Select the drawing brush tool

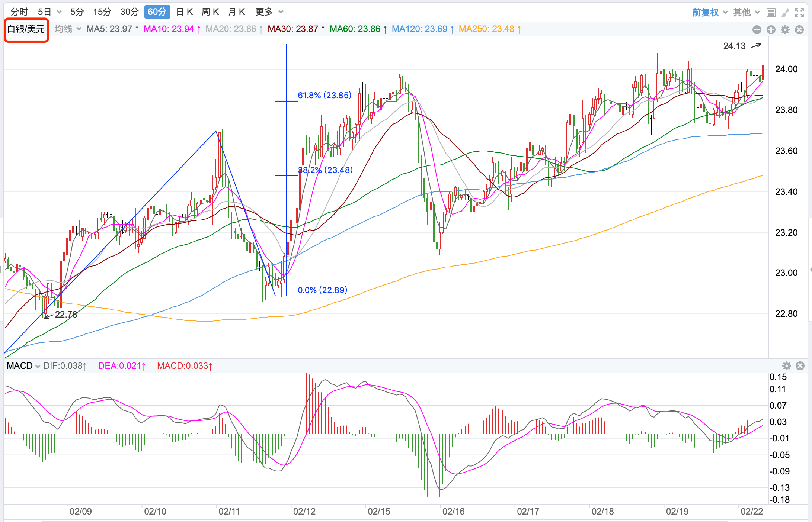785,13
